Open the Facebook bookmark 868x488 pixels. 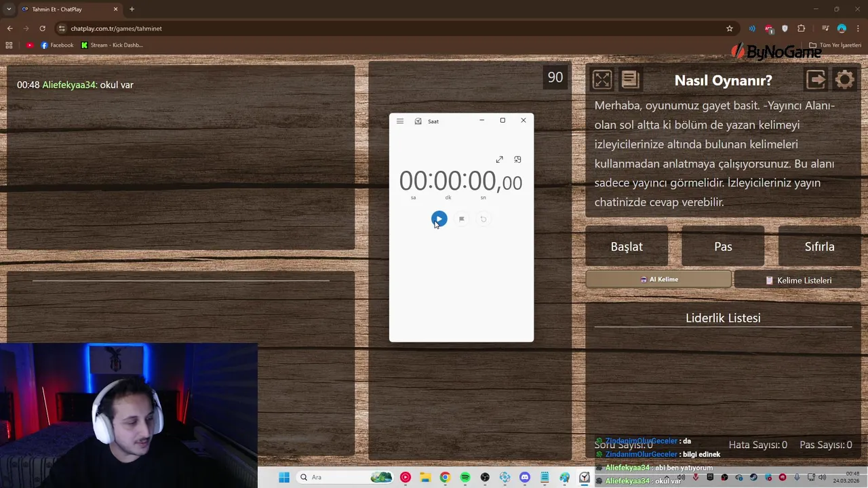57,45
